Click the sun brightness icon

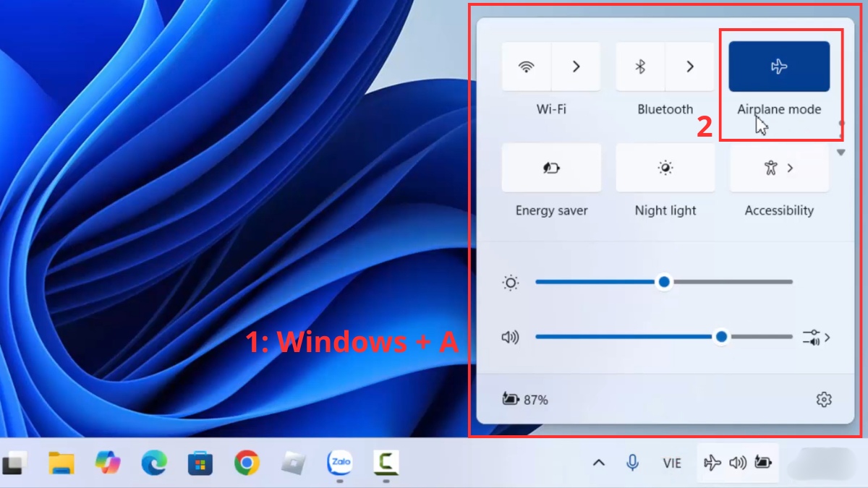(511, 283)
